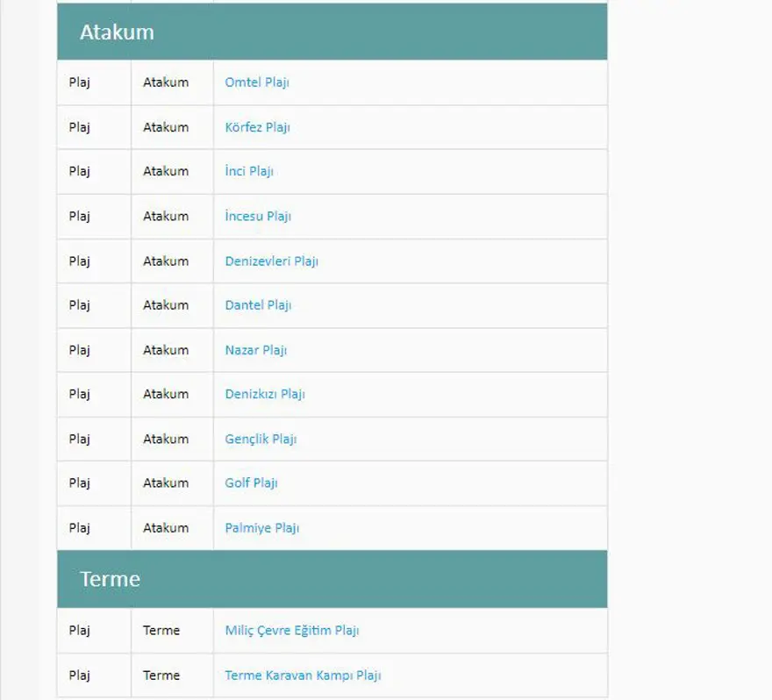
Task: Select the Dantel Plajı link
Action: (258, 305)
